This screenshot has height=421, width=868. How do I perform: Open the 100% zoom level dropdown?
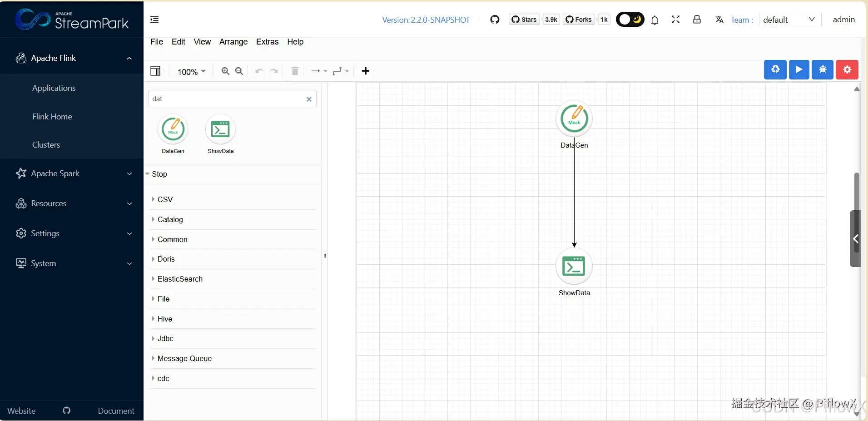[191, 72]
